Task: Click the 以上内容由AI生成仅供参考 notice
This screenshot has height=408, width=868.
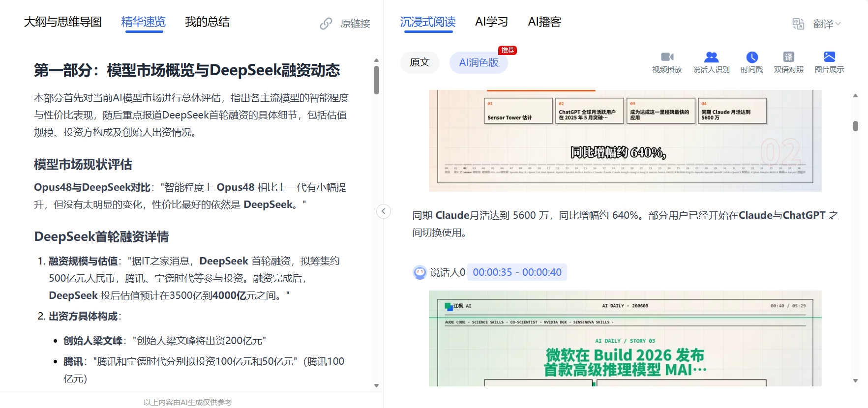Action: coord(187,402)
